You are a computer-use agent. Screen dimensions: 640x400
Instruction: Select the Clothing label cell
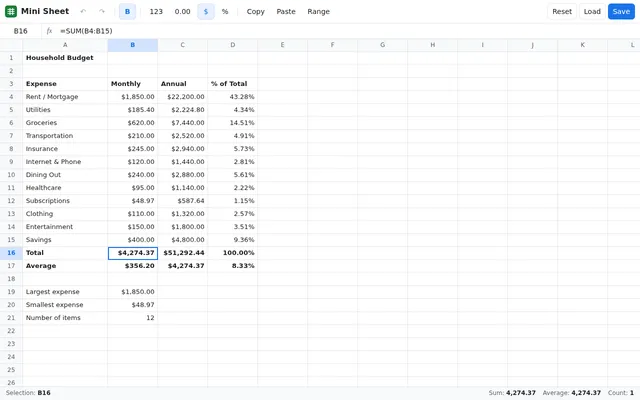(65, 214)
